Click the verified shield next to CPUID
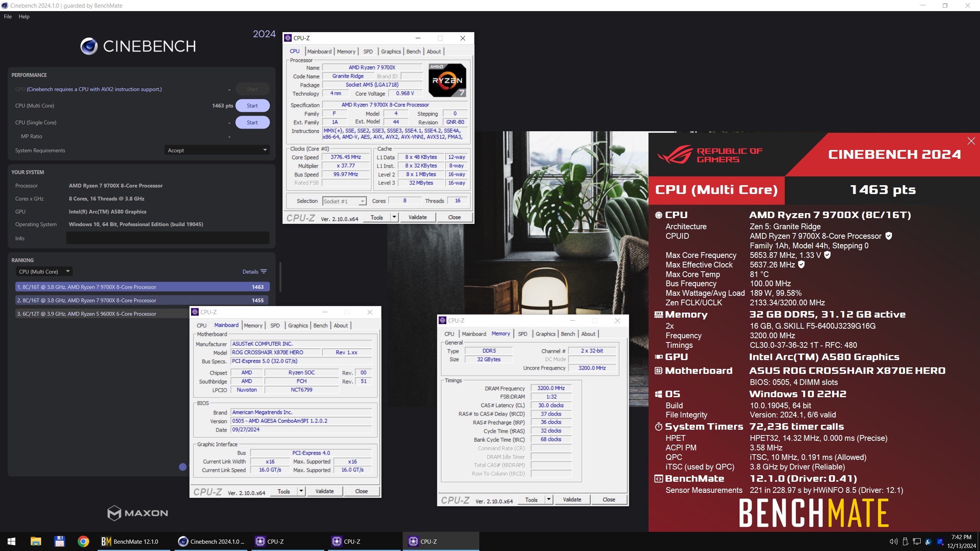Viewport: 980px width, 551px height. tap(889, 236)
